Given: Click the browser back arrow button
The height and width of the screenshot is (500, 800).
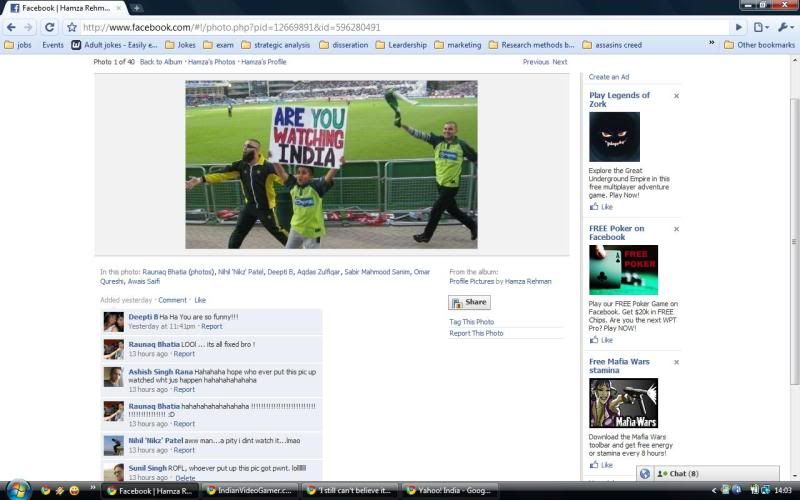Looking at the screenshot, I should [10, 27].
